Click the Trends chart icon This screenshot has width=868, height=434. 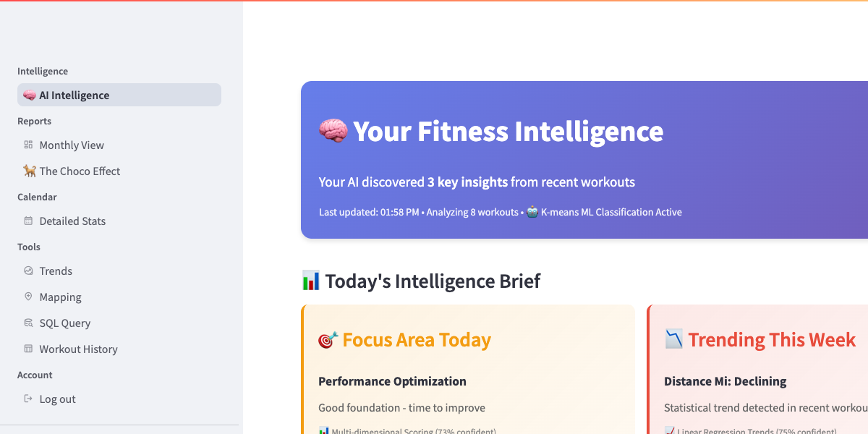coord(28,271)
